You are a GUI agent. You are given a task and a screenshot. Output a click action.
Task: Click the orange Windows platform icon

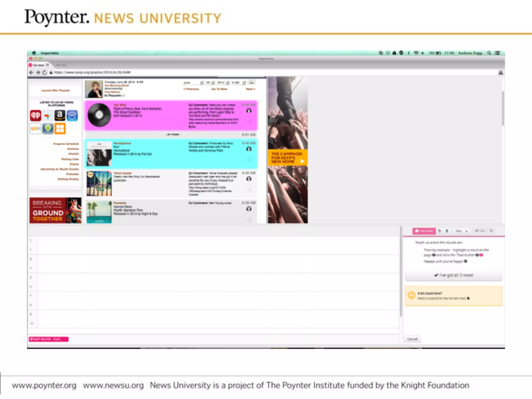(60, 128)
